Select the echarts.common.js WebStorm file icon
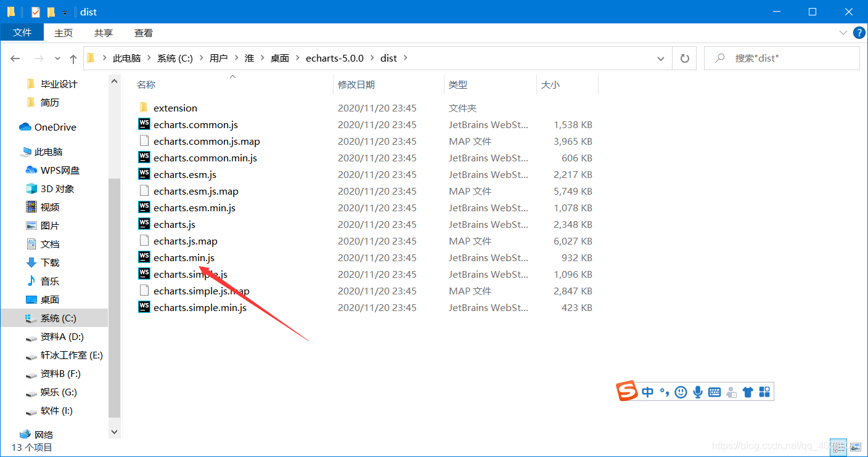 [144, 124]
